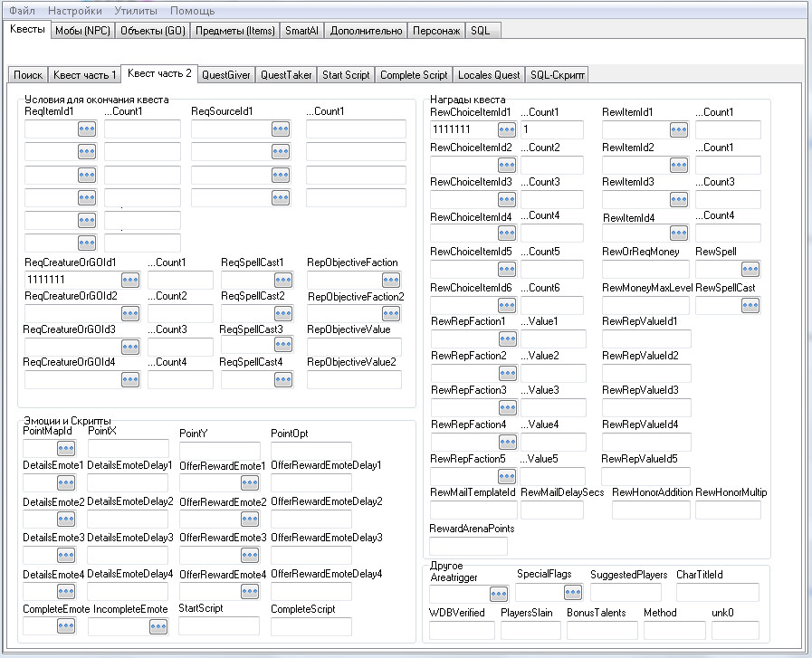
Task: Click browse button next to ReqItemId1
Action: [x=86, y=129]
